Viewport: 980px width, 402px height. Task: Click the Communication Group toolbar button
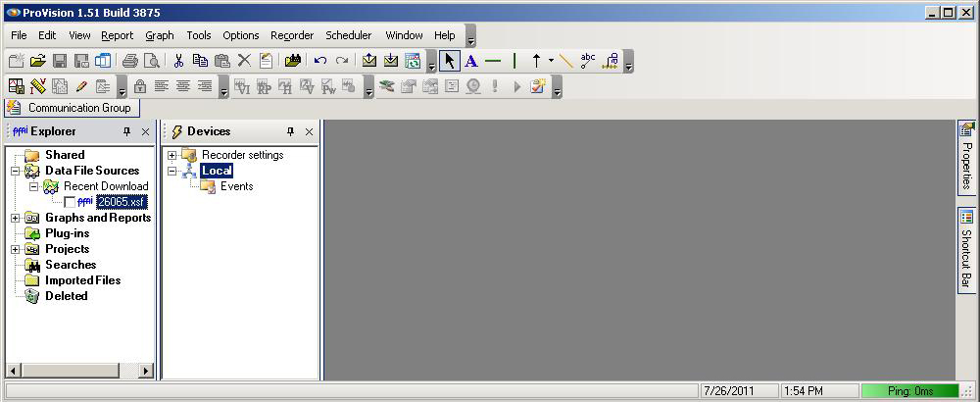[x=72, y=108]
